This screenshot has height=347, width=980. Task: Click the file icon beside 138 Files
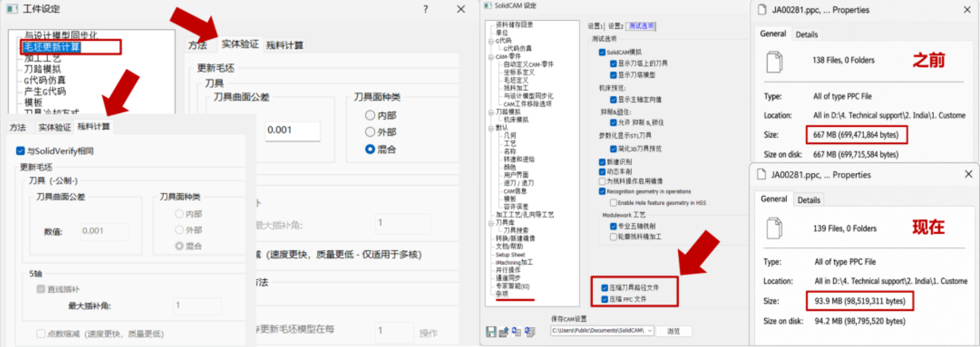(x=775, y=61)
